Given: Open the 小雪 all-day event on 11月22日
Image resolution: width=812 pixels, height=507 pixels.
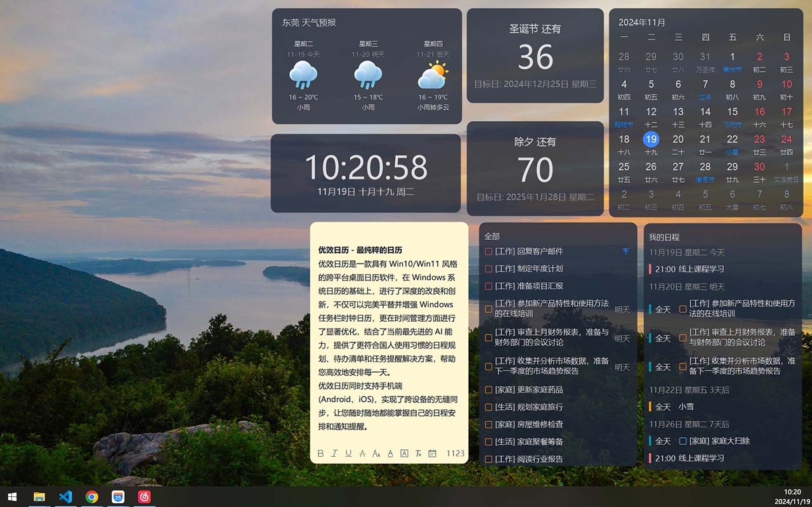Looking at the screenshot, I should pos(686,407).
